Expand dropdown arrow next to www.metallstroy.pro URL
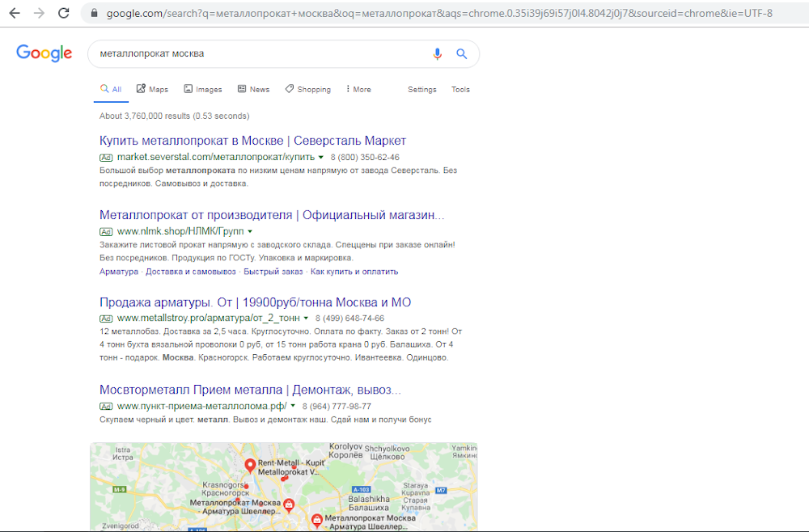This screenshot has height=532, width=809. pyautogui.click(x=306, y=318)
